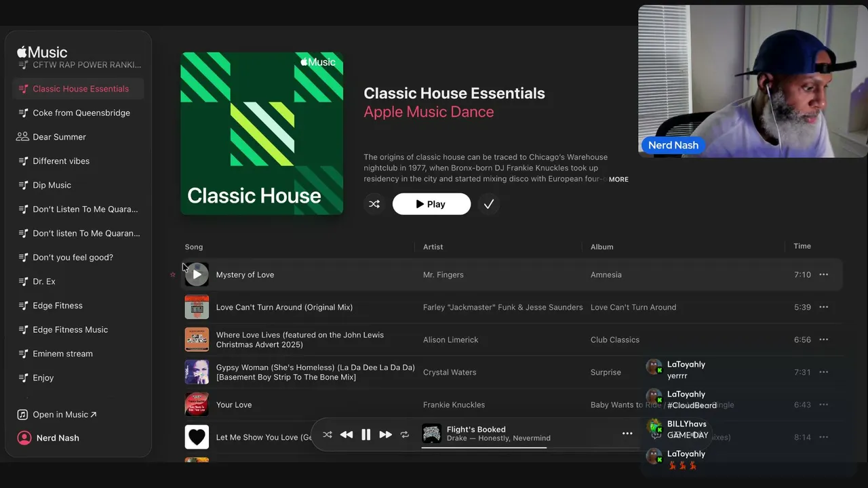
Task: Pause the currently playing track
Action: click(366, 434)
